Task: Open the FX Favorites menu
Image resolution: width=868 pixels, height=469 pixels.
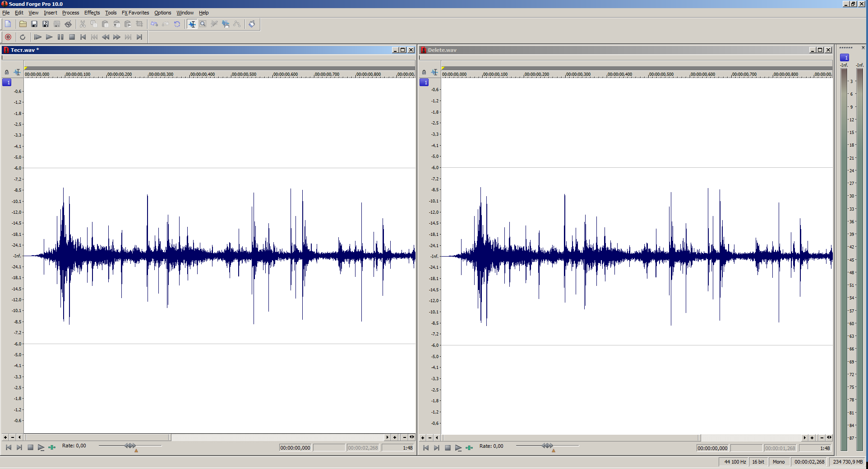Action: pyautogui.click(x=135, y=13)
